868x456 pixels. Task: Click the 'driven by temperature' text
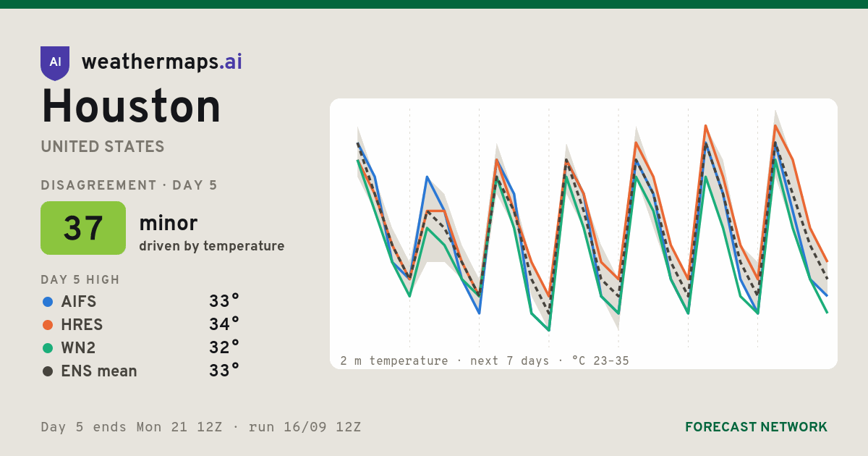211,246
